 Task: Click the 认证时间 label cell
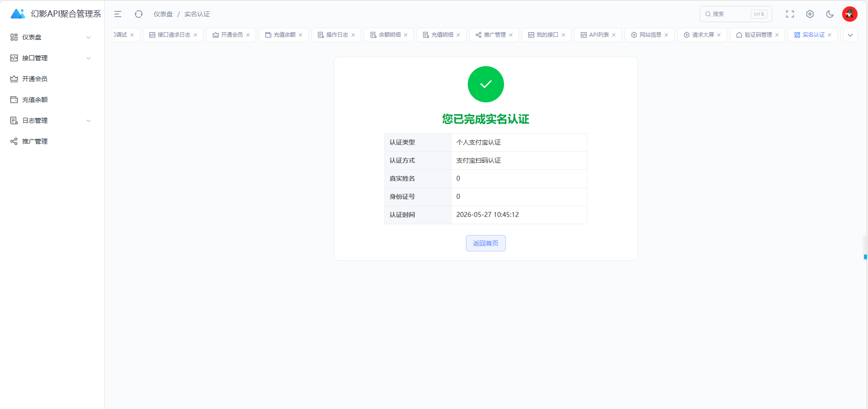click(x=418, y=215)
